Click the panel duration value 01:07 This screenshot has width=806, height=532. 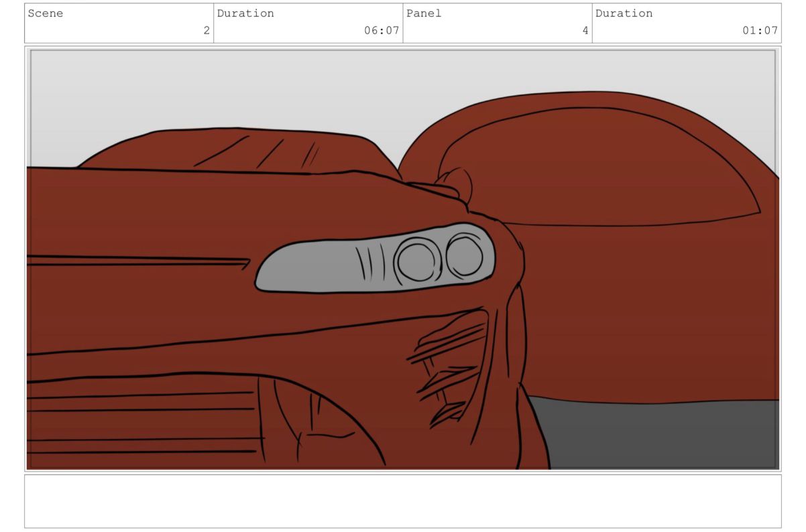pyautogui.click(x=760, y=31)
